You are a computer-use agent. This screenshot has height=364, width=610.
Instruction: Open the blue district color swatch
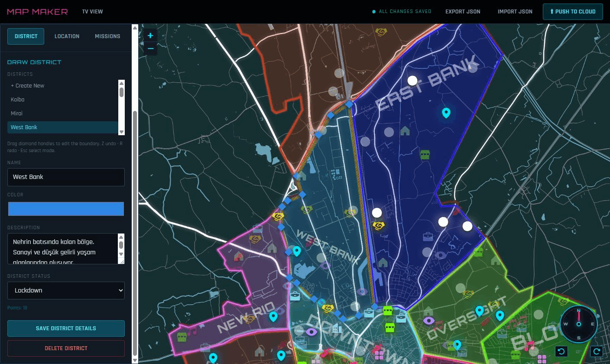tap(66, 209)
